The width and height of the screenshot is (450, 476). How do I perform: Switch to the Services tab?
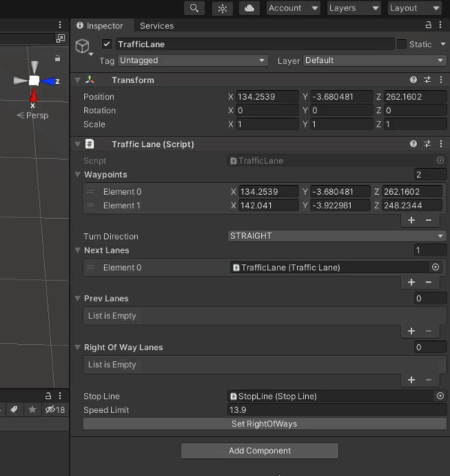click(x=156, y=25)
